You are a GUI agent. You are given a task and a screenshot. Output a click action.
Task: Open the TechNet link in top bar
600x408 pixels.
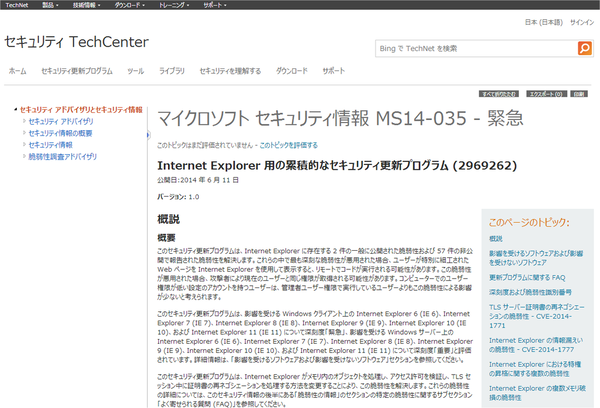[17, 5]
